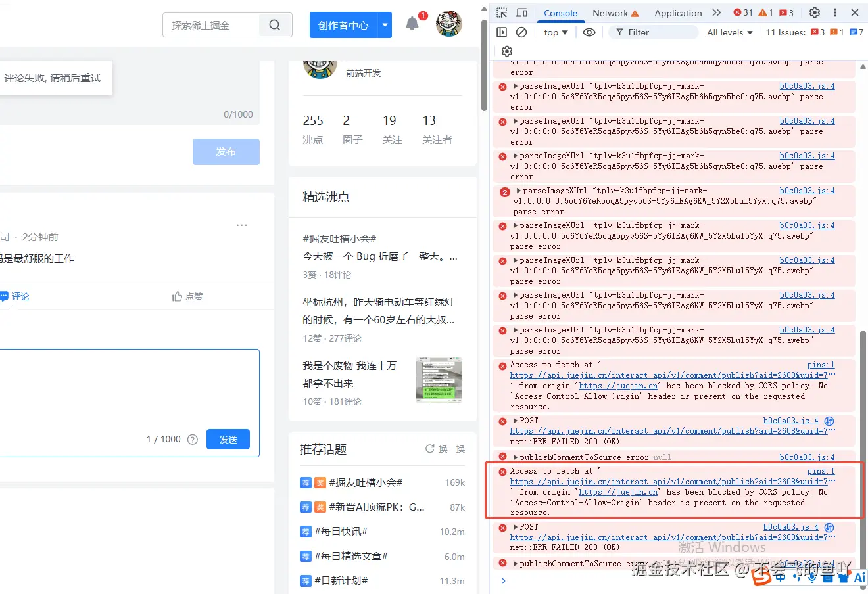Open the 关注者 count 13 stat
This screenshot has height=594, width=868.
point(437,129)
